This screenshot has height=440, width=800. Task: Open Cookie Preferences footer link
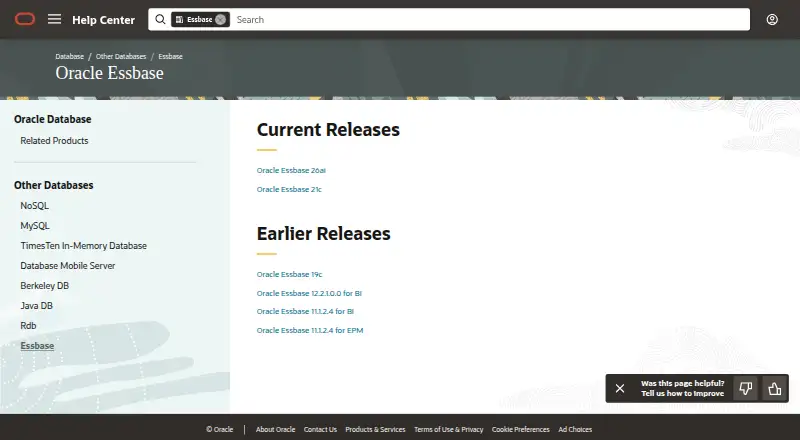pyautogui.click(x=520, y=429)
